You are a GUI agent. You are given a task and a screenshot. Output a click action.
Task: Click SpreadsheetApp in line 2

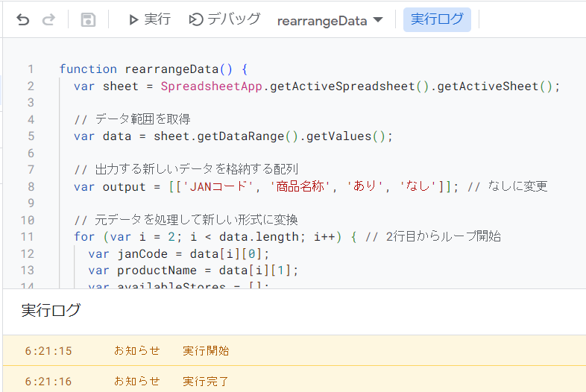[212, 86]
